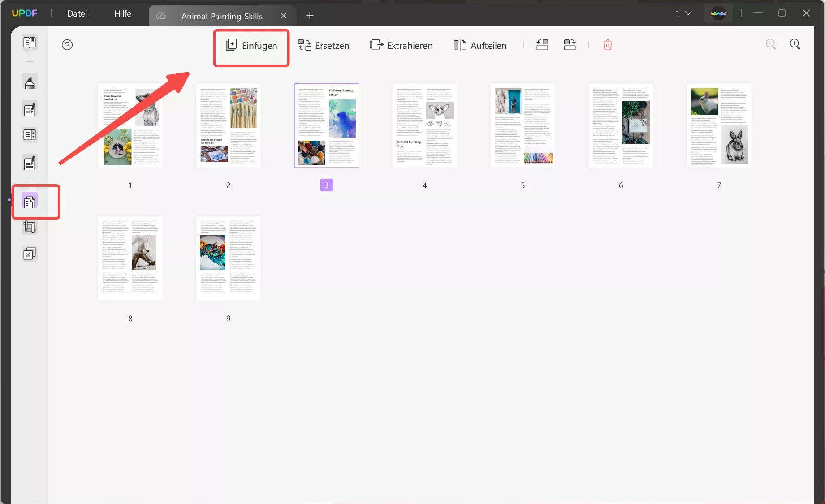Select page 8 thumbnail
This screenshot has height=504, width=825.
tap(130, 258)
